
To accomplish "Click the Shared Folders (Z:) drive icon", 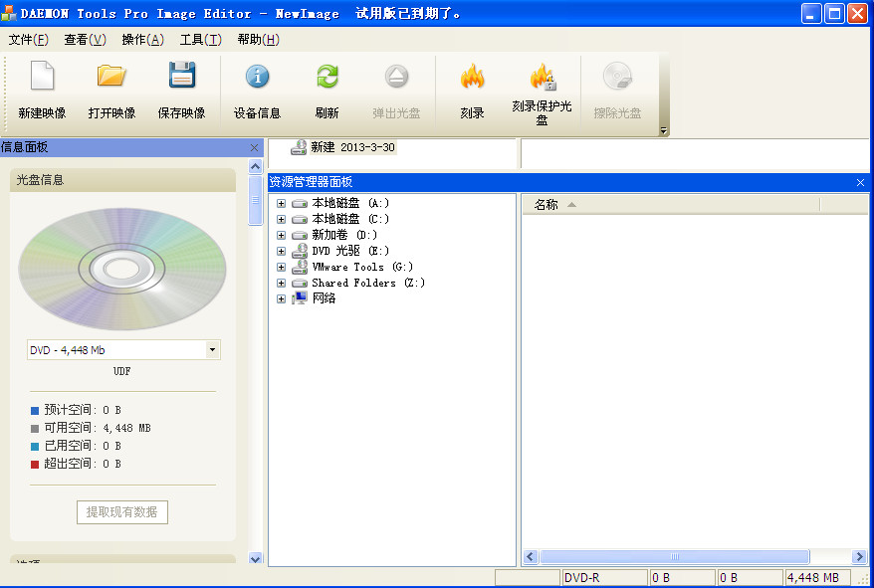I will 300,284.
